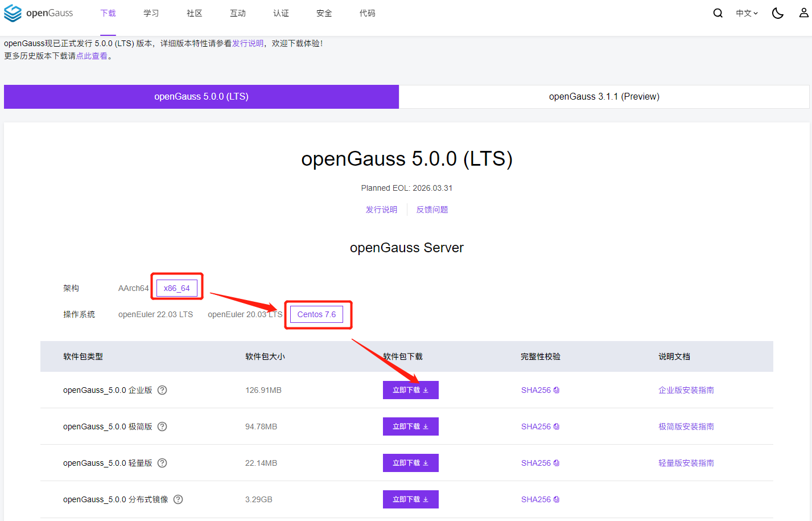Click the 94.78MB size cell
This screenshot has height=521, width=812.
pyautogui.click(x=261, y=426)
